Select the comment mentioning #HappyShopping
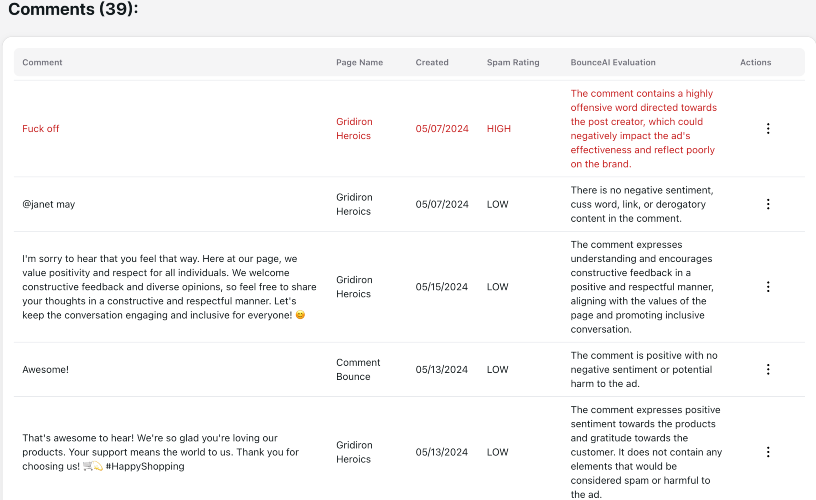This screenshot has width=816, height=500. [160, 452]
